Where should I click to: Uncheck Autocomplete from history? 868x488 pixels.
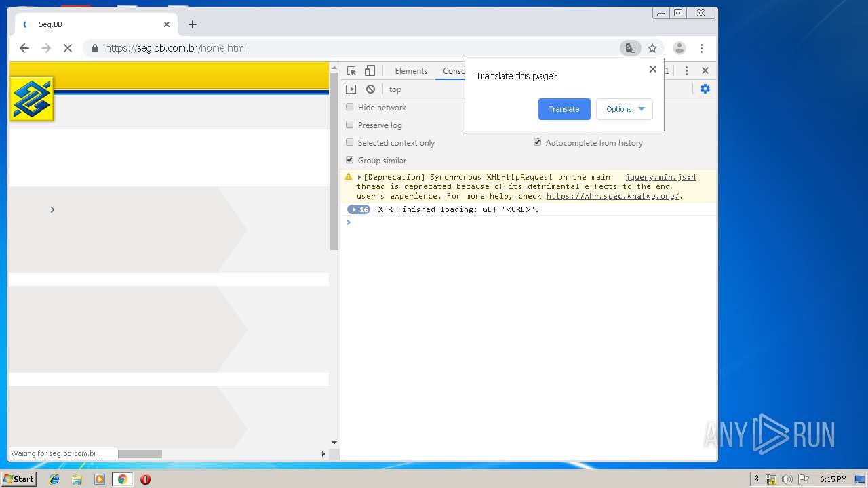coord(538,142)
